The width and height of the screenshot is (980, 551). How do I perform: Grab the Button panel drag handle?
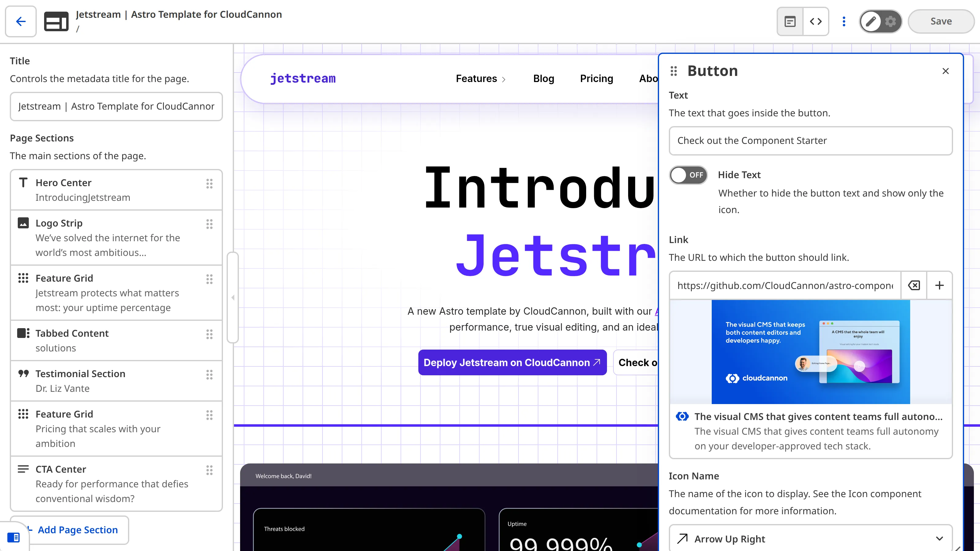(x=674, y=71)
